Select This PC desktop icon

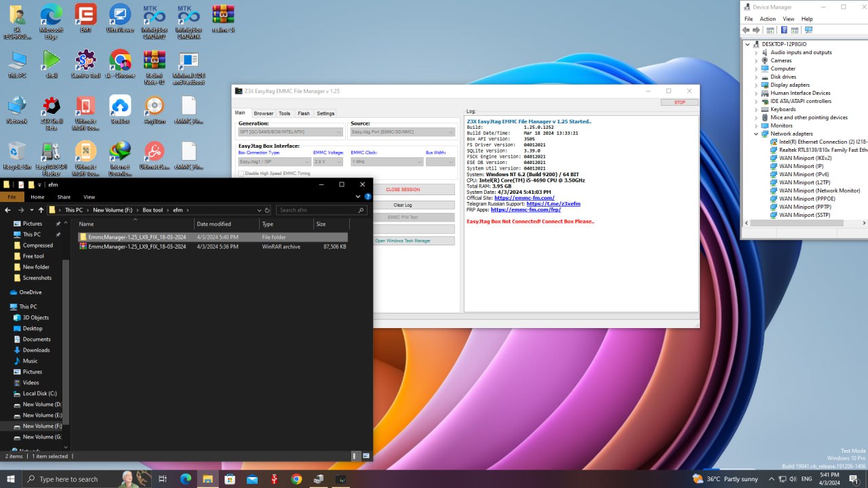(17, 64)
